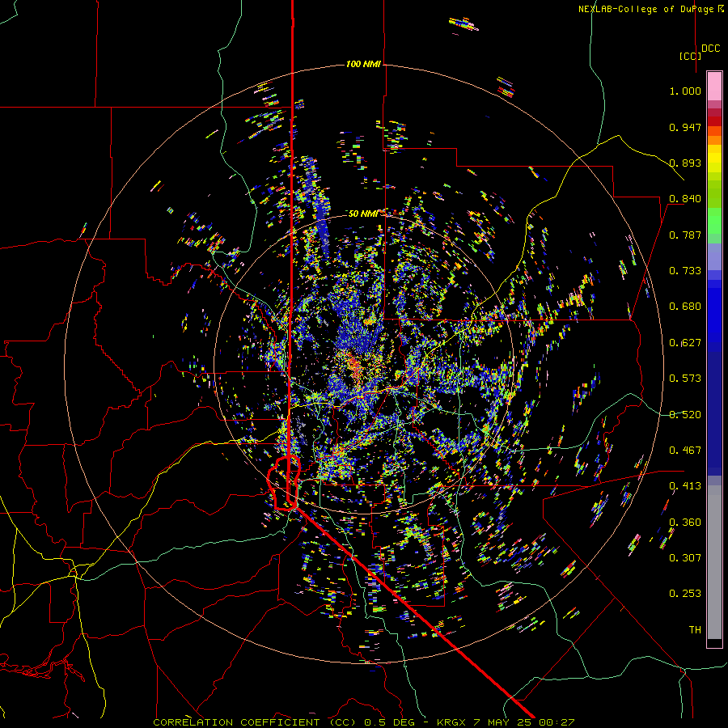Select the 1.000 scale value
Image resolution: width=728 pixels, height=728 pixels.
coord(685,91)
